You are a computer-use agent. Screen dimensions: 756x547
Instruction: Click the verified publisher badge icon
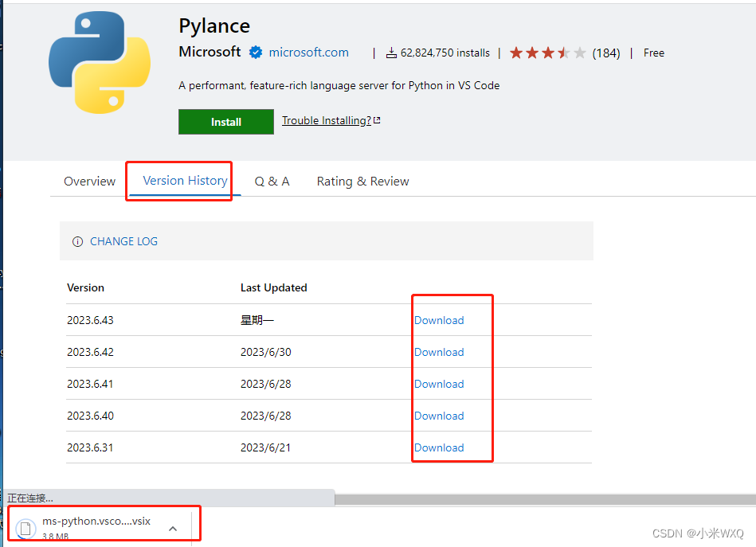tap(256, 52)
